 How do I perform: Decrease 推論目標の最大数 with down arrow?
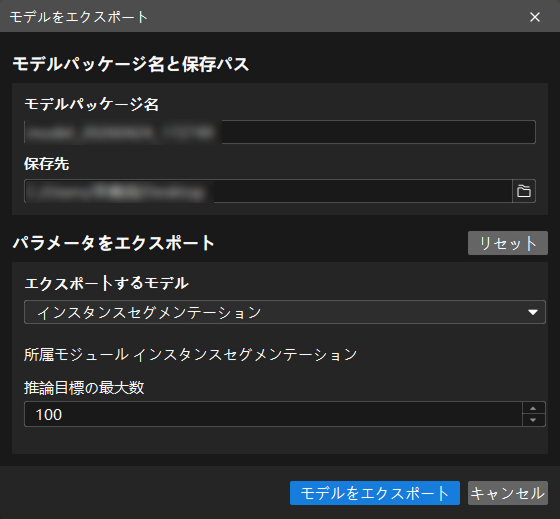(533, 420)
